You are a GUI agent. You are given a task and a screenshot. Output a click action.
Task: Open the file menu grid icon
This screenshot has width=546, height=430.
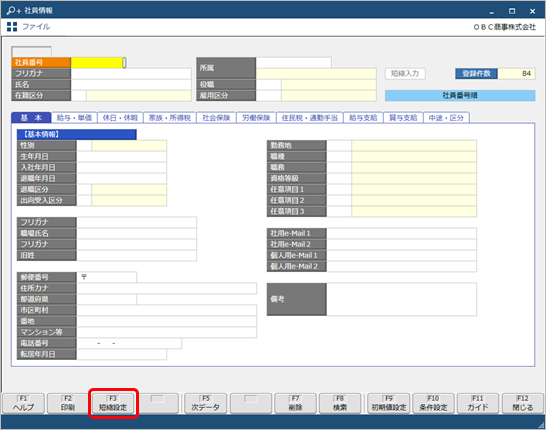(x=12, y=27)
